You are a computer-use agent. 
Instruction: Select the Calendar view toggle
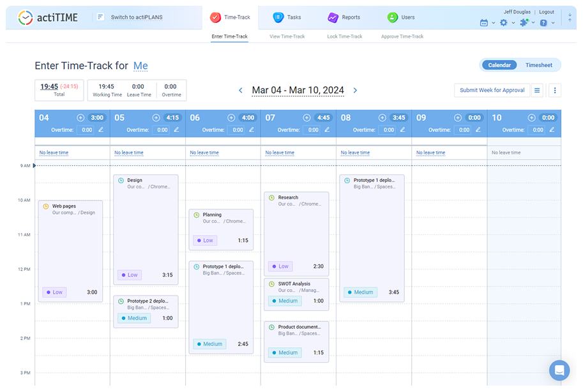pyautogui.click(x=499, y=65)
